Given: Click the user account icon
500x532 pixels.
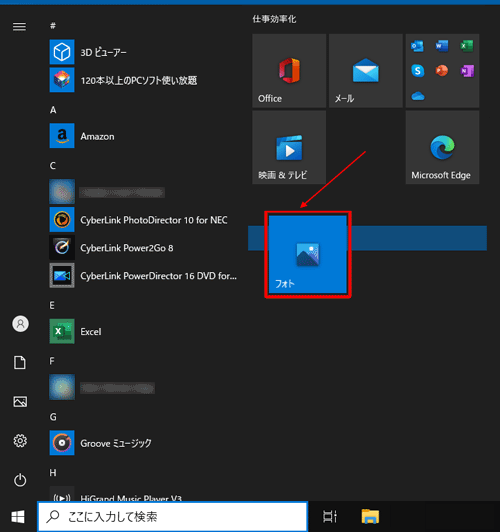Looking at the screenshot, I should pyautogui.click(x=20, y=324).
